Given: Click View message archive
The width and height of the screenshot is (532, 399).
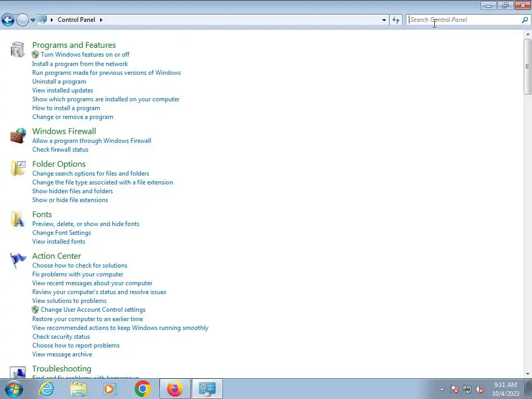Looking at the screenshot, I should coord(62,354).
